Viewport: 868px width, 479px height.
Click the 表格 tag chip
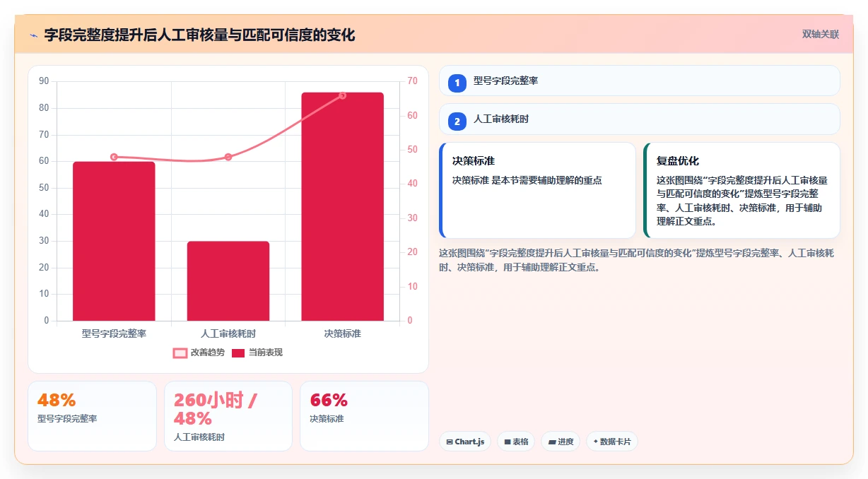[x=516, y=442]
